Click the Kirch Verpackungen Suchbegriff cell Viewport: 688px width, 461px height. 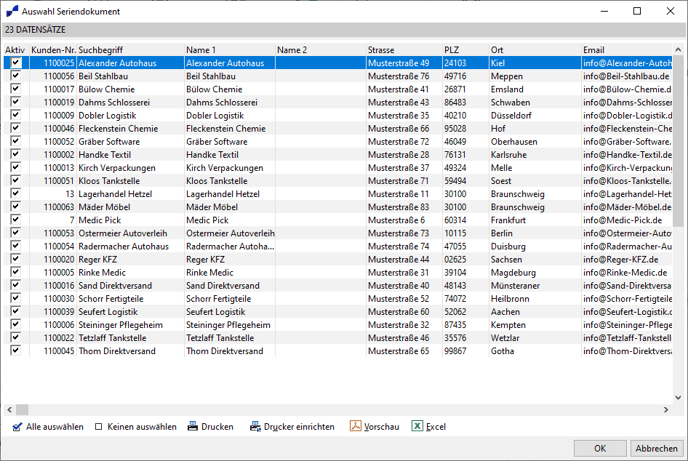click(130, 168)
